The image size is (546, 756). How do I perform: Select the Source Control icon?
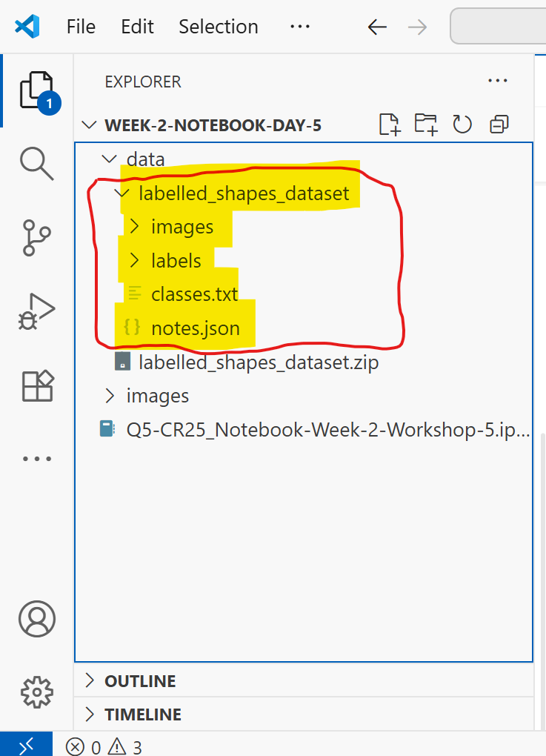point(37,237)
